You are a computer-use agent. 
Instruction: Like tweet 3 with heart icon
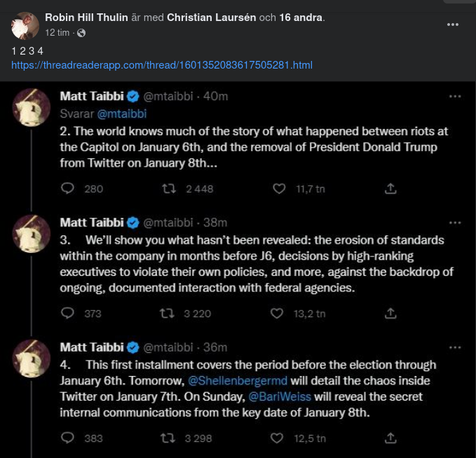coord(279,313)
